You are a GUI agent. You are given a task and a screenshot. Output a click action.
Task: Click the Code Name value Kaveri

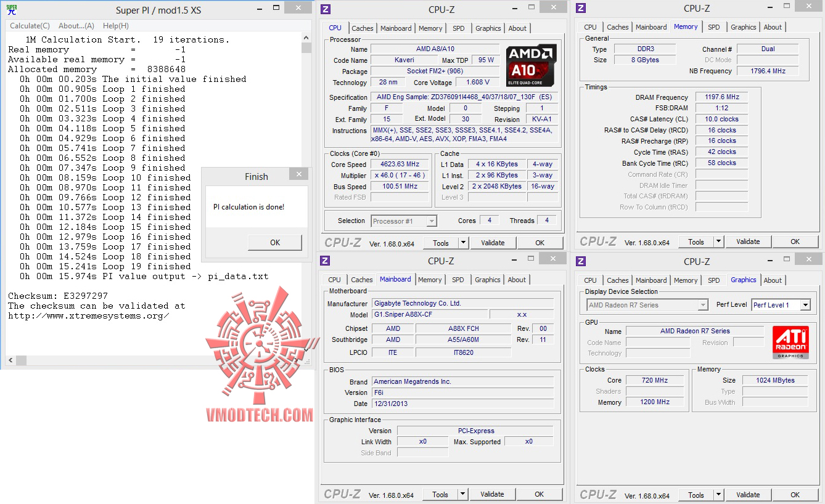click(404, 60)
